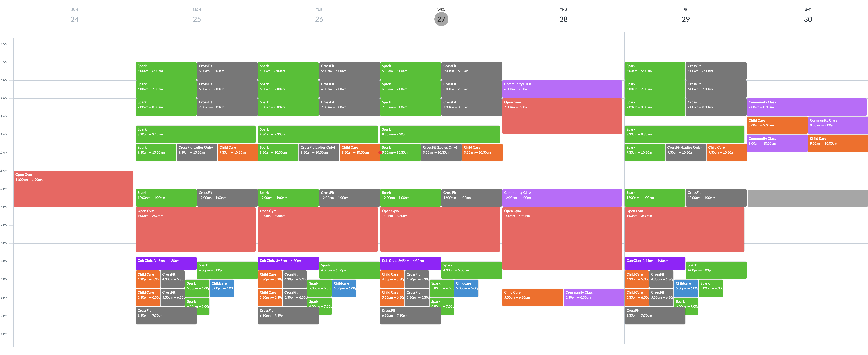
Task: Open Wednesday CrossFit 6:00am – 7:00am event
Action: pos(472,89)
